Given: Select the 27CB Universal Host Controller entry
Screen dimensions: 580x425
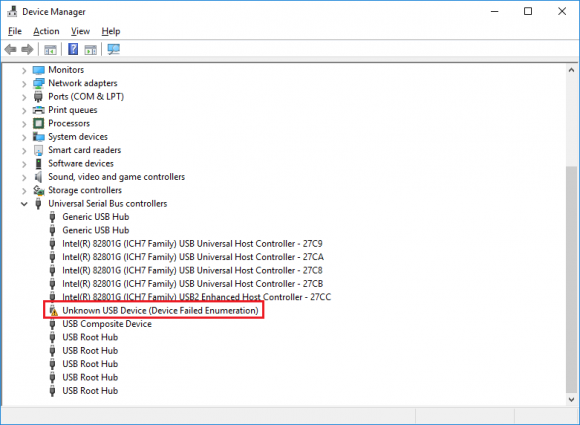Looking at the screenshot, I should pyautogui.click(x=192, y=284).
